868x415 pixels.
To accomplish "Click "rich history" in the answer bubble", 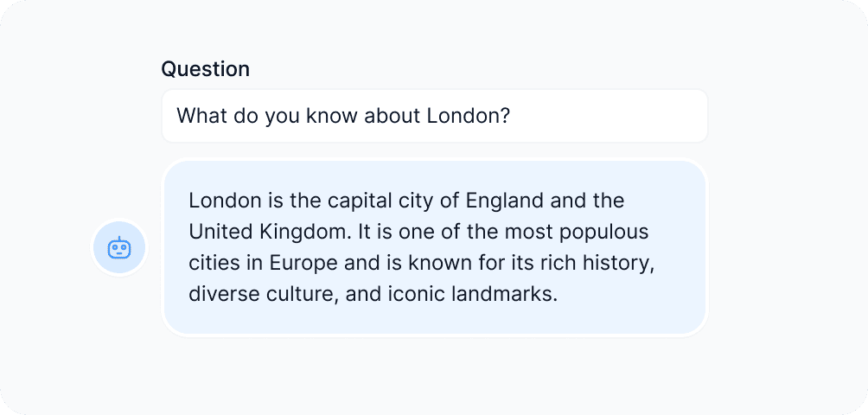I will 602,263.
